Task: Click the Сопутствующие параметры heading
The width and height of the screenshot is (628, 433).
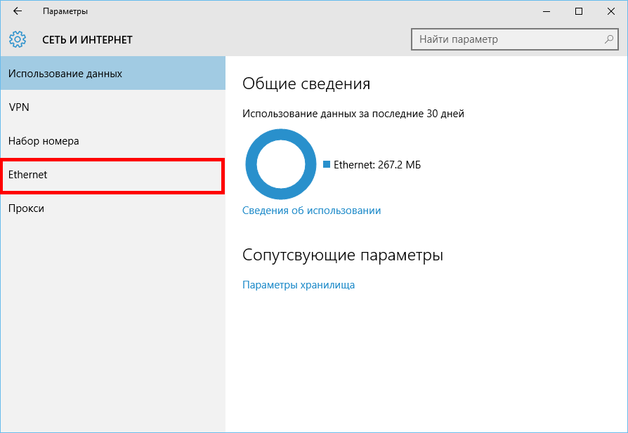Action: click(x=342, y=256)
